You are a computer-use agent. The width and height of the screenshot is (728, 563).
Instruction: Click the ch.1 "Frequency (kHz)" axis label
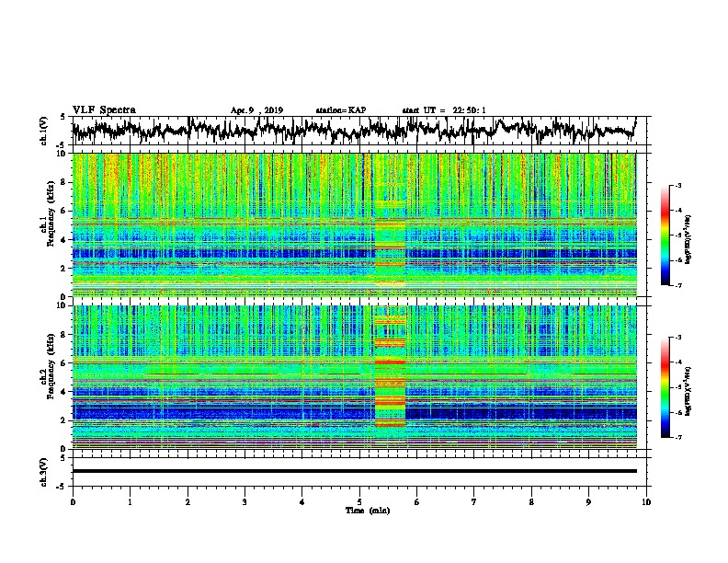[51, 214]
